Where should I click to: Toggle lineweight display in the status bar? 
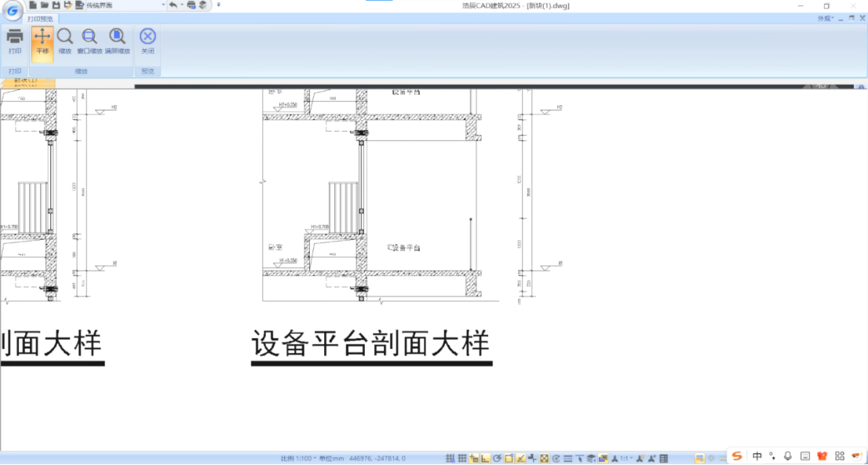[x=568, y=459]
